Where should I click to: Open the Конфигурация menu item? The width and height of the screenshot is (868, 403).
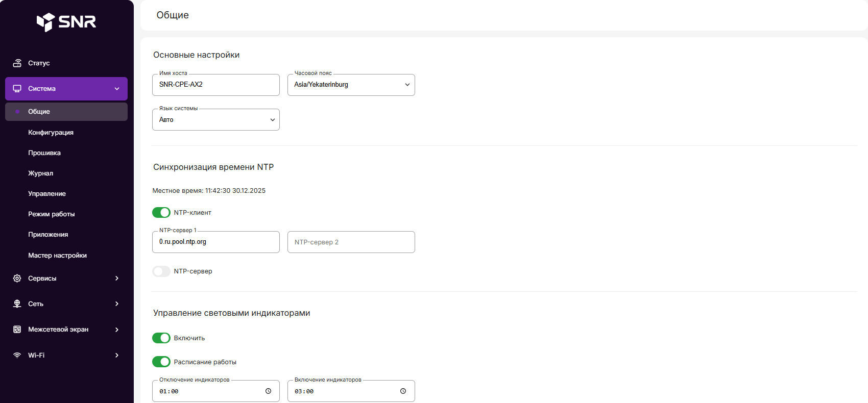pyautogui.click(x=51, y=133)
